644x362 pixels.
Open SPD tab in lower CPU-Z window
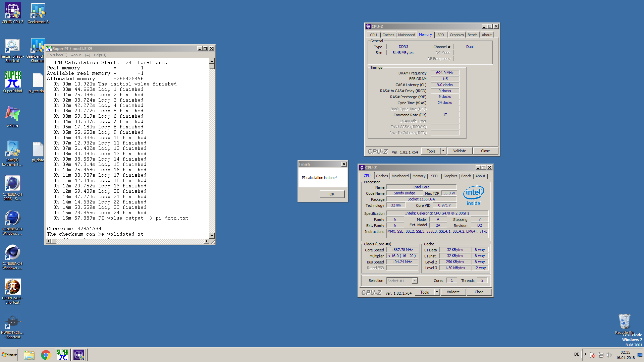pos(434,176)
